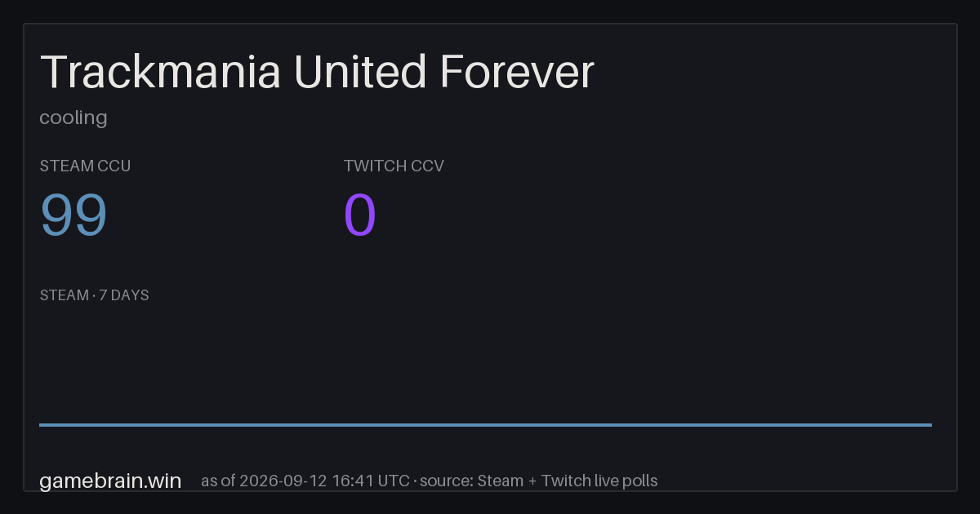Select the cooling status label

point(73,117)
